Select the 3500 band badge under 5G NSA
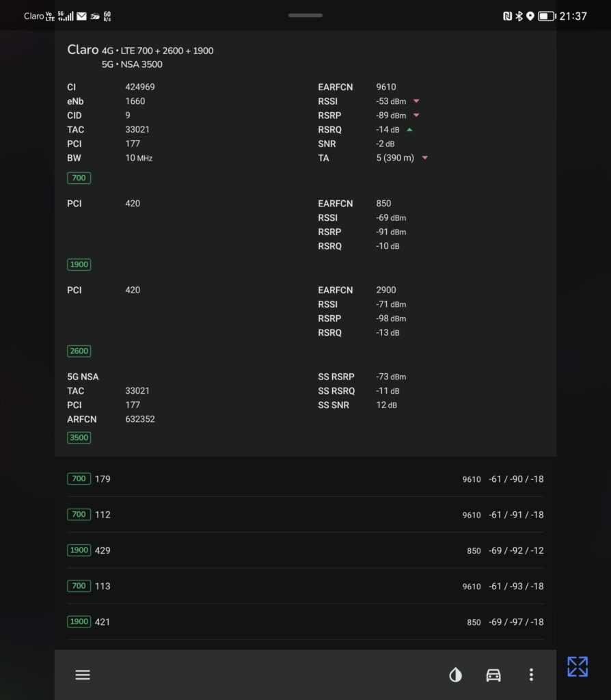 coord(79,437)
